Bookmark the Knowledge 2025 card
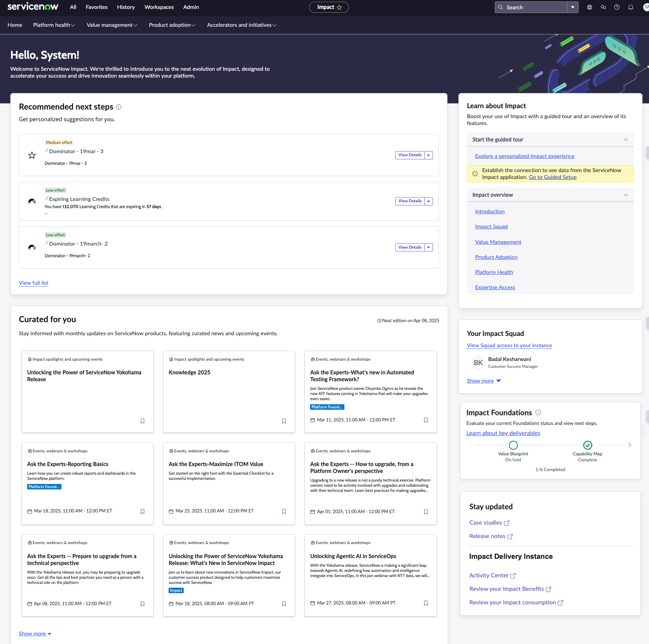The width and height of the screenshot is (649, 644). pyautogui.click(x=284, y=421)
